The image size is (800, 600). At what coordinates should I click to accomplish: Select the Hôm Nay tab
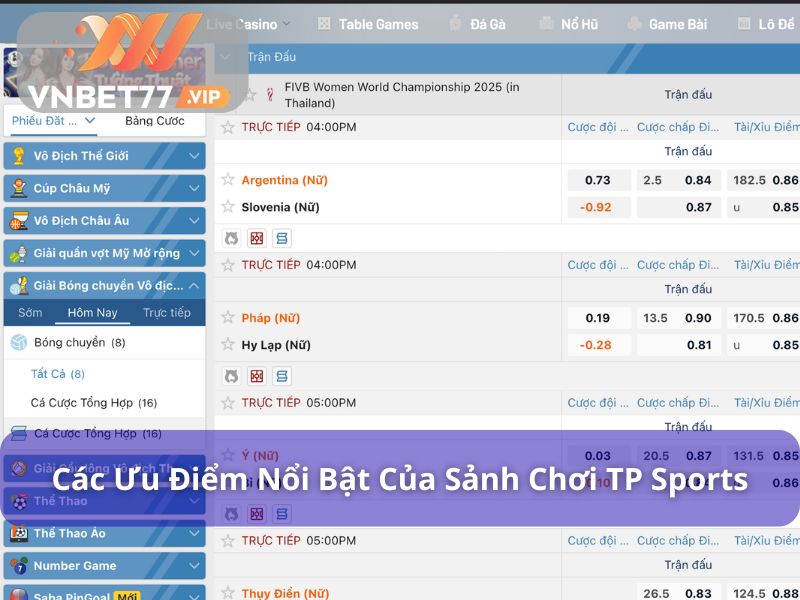click(x=92, y=312)
